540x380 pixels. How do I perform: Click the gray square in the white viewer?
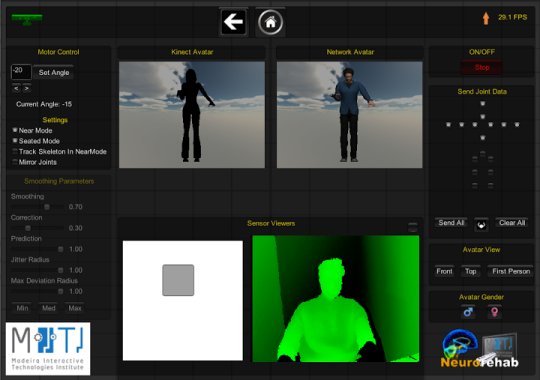178,280
